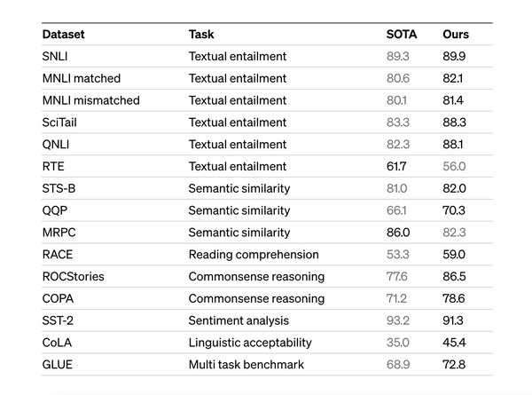Select the Reading comprehension task cell
Image resolution: width=532 pixels, height=395 pixels.
point(252,255)
